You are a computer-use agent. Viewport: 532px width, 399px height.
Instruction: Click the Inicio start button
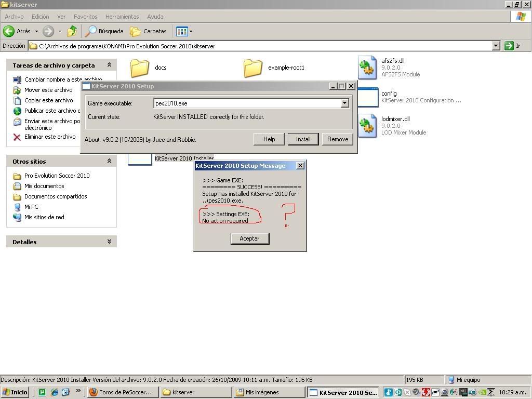coord(15,392)
